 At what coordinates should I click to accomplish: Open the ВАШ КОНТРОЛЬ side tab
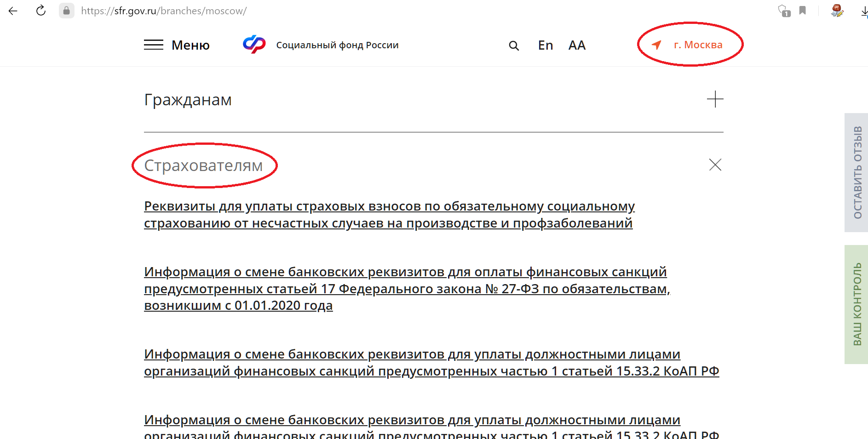857,304
